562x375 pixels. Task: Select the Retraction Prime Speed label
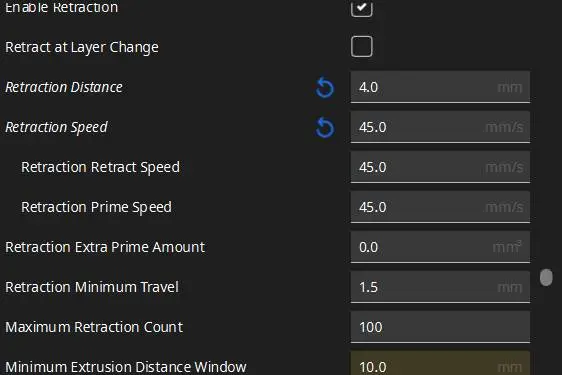pos(96,208)
